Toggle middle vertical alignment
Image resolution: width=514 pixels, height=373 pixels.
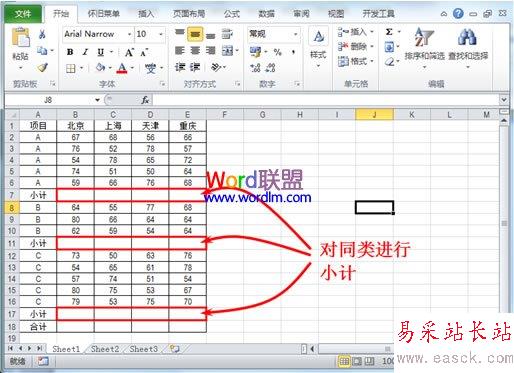[195, 34]
